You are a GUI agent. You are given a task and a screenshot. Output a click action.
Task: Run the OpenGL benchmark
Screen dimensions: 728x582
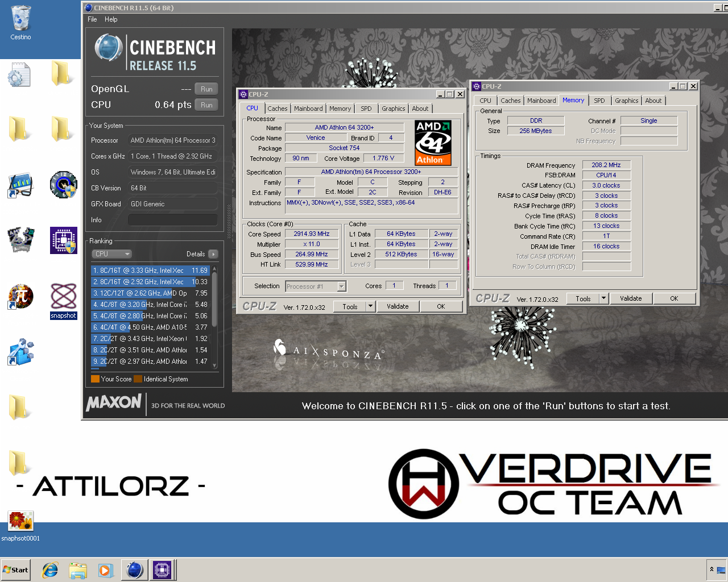(x=206, y=89)
